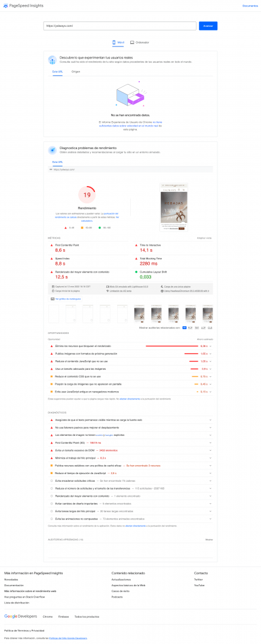This screenshot has height=644, width=261.
Task: Switch to the Origen tab
Action: click(x=76, y=72)
